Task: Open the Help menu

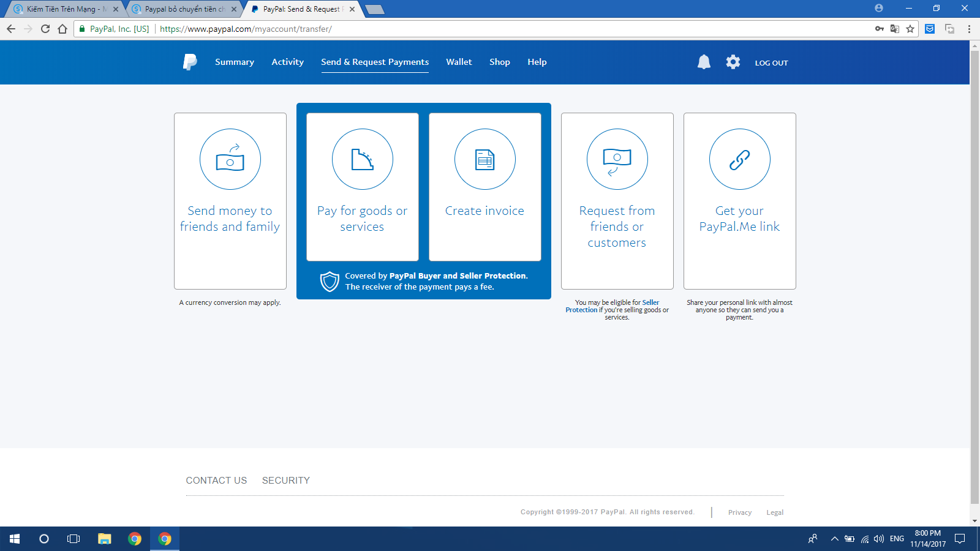Action: coord(537,62)
